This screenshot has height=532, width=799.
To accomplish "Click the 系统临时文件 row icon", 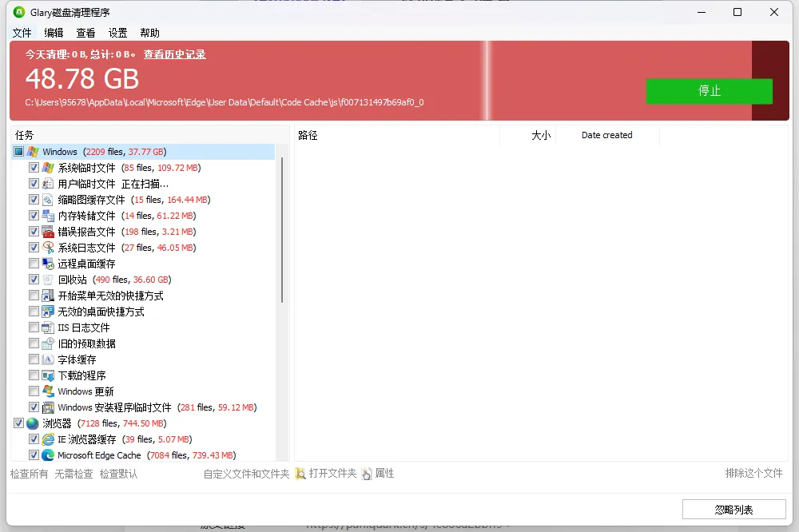I will coord(48,168).
